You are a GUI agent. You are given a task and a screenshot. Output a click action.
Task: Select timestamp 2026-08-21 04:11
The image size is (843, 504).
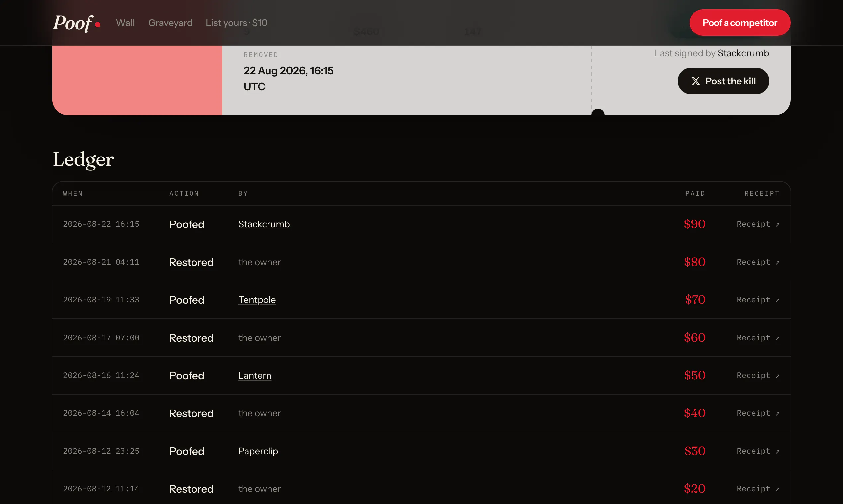[101, 262]
